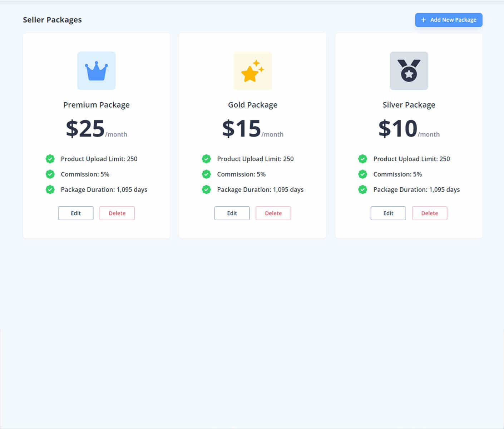Click the Seller Packages heading
This screenshot has height=429, width=504.
(x=52, y=20)
